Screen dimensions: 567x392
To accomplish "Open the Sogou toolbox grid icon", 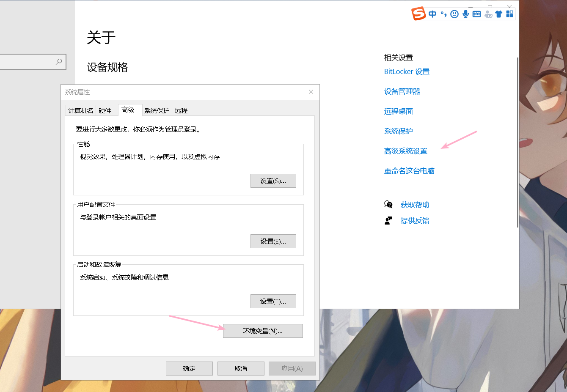I will (509, 14).
